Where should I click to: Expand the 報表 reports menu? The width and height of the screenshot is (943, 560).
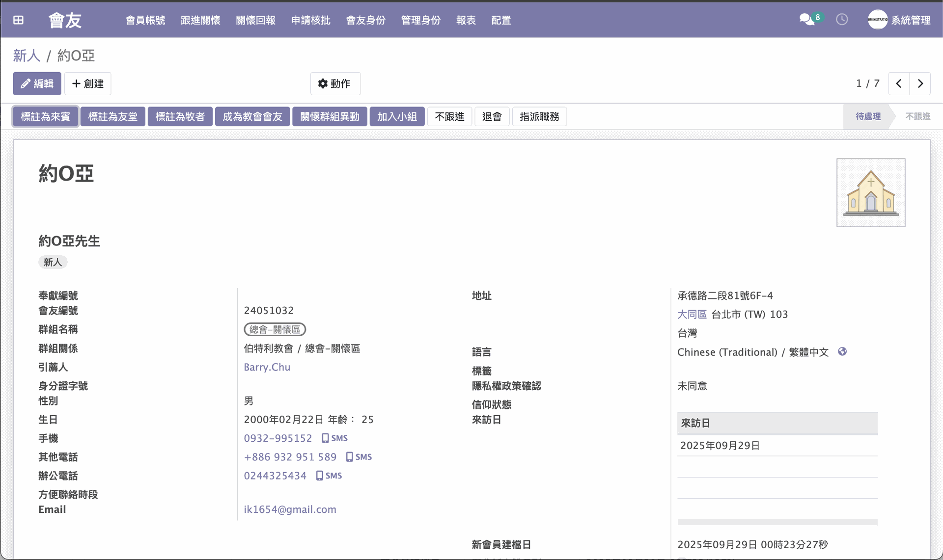(466, 20)
